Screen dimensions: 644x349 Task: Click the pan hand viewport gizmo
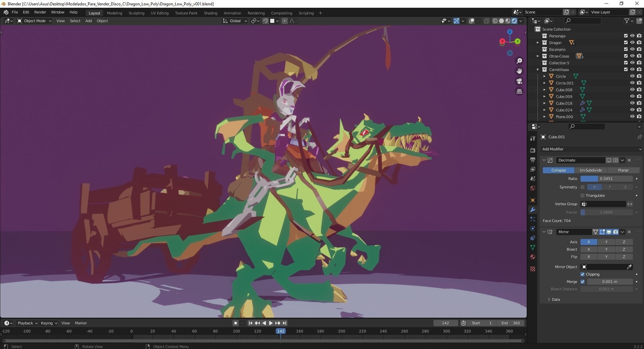519,71
